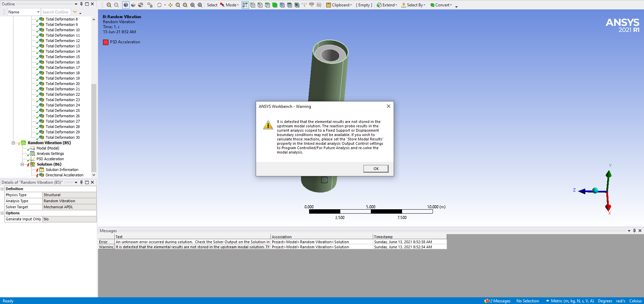The image size is (644, 304).
Task: Click the Tags toolbar icon
Action: point(312,5)
